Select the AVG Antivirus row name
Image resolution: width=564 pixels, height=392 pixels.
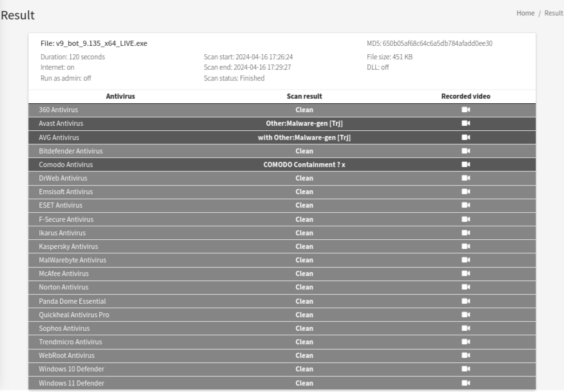[x=59, y=137]
